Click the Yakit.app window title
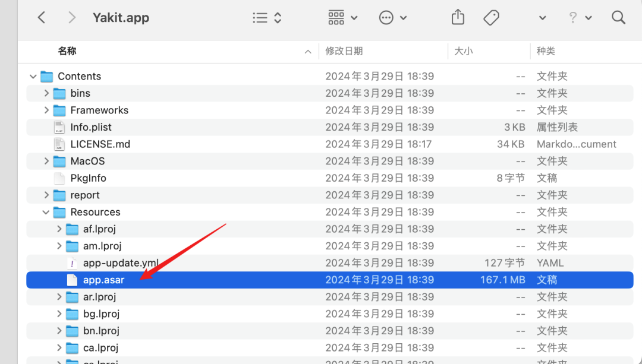 point(121,18)
